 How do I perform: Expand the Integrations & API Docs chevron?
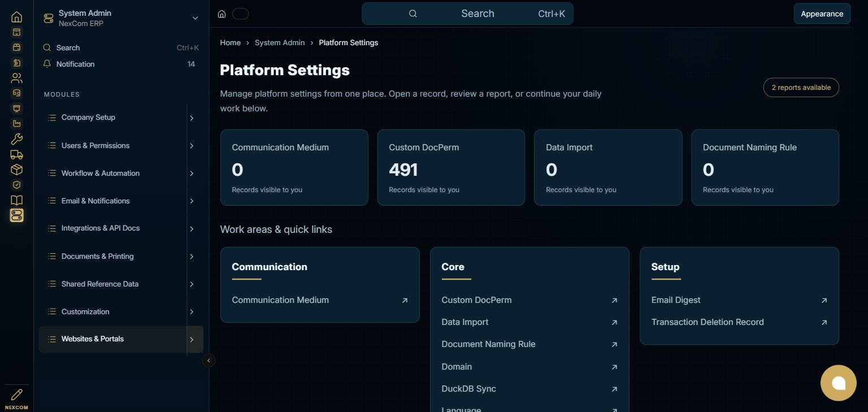click(192, 229)
